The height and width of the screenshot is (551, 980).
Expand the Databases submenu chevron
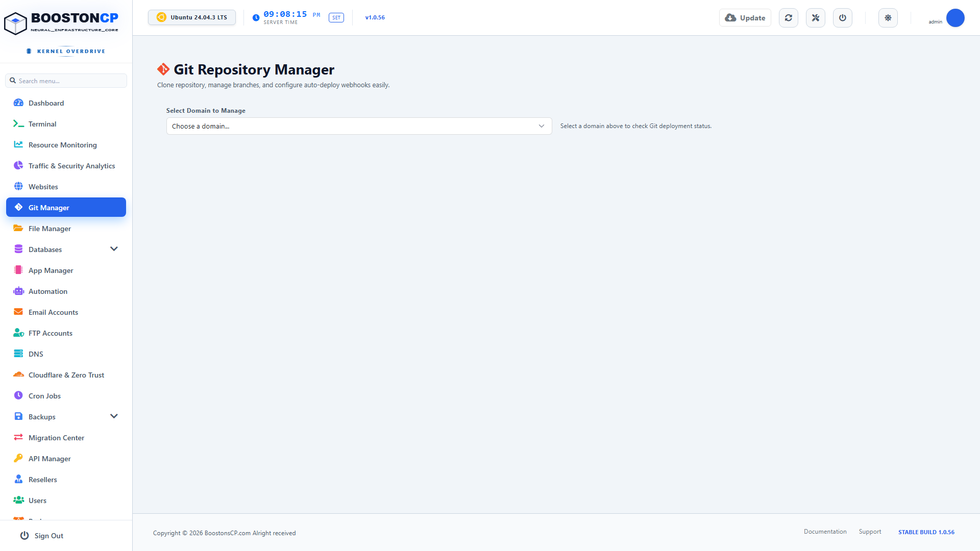[114, 249]
